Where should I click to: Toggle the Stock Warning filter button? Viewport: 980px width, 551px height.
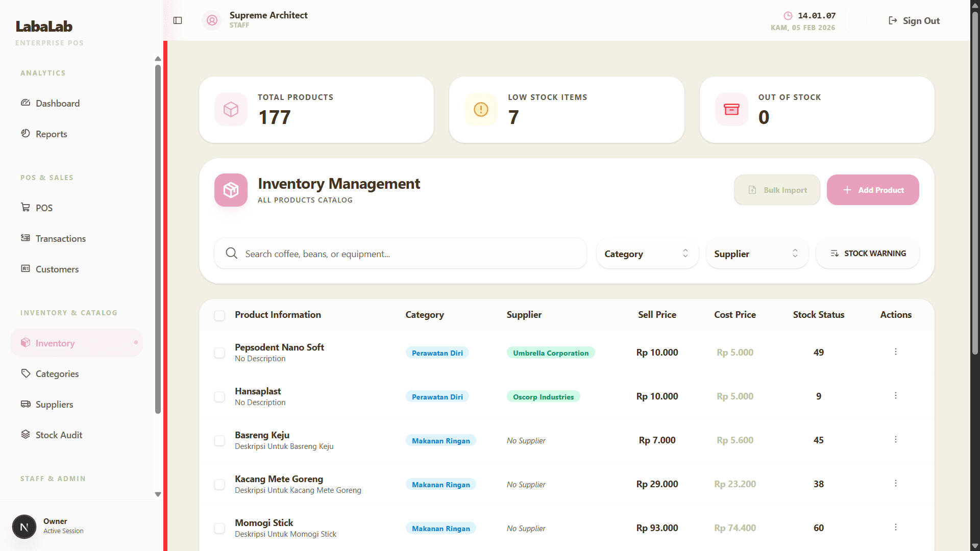(x=868, y=254)
